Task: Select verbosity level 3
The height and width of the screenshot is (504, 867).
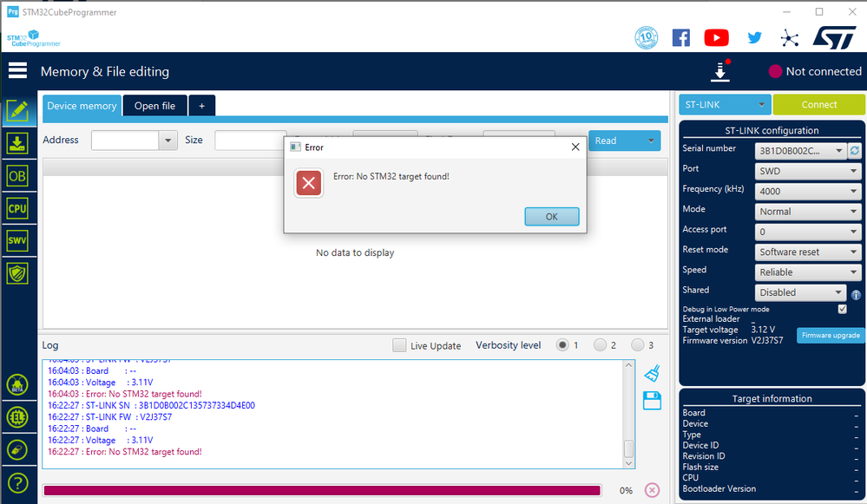Action: [x=638, y=345]
